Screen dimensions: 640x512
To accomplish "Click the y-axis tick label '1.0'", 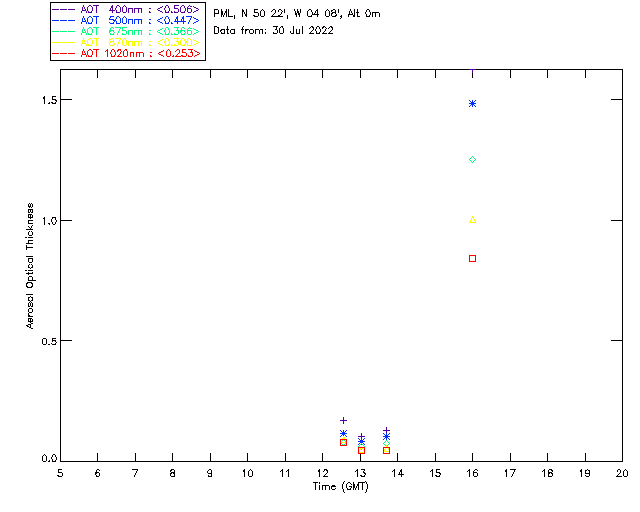I will coord(48,221).
